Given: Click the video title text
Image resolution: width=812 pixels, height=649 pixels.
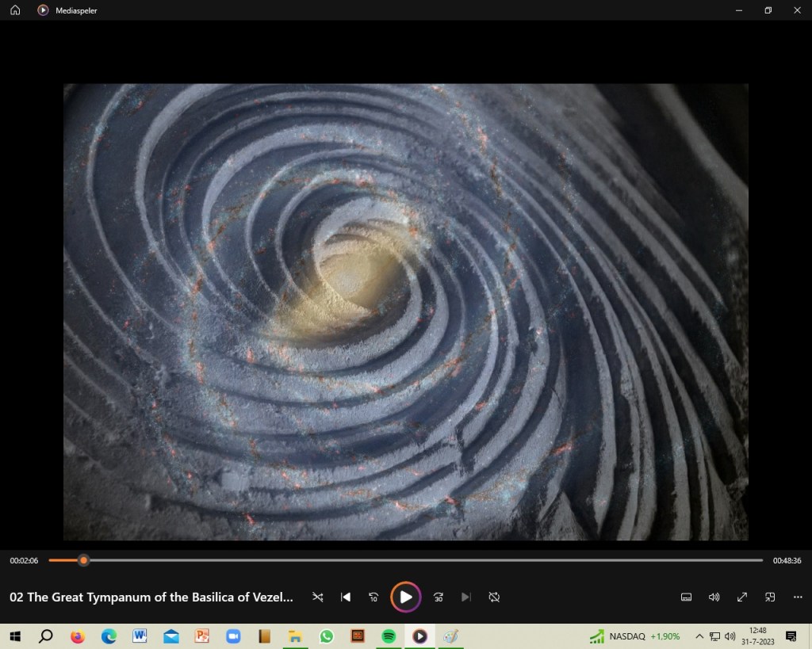Looking at the screenshot, I should pos(151,597).
